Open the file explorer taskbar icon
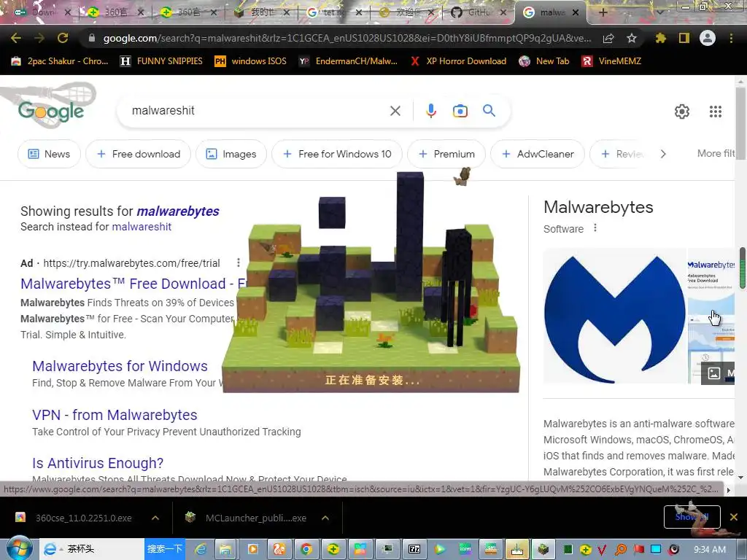747x560 pixels. (225, 549)
